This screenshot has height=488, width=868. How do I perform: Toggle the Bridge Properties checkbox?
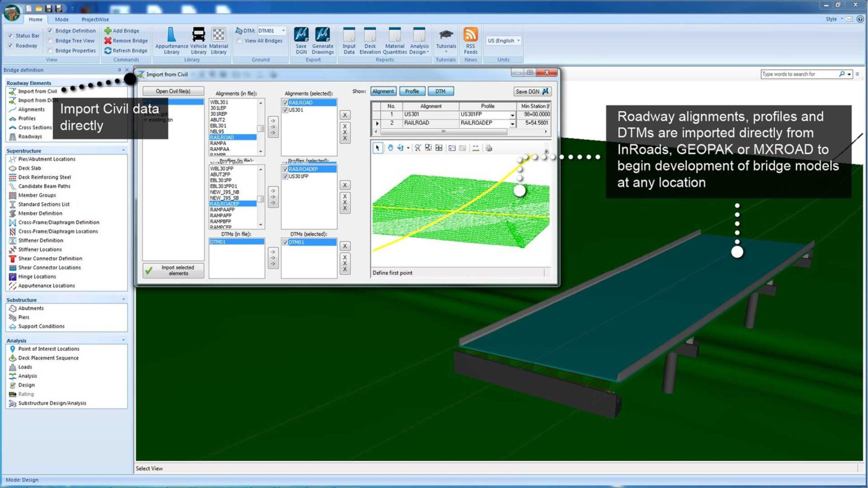pos(49,50)
